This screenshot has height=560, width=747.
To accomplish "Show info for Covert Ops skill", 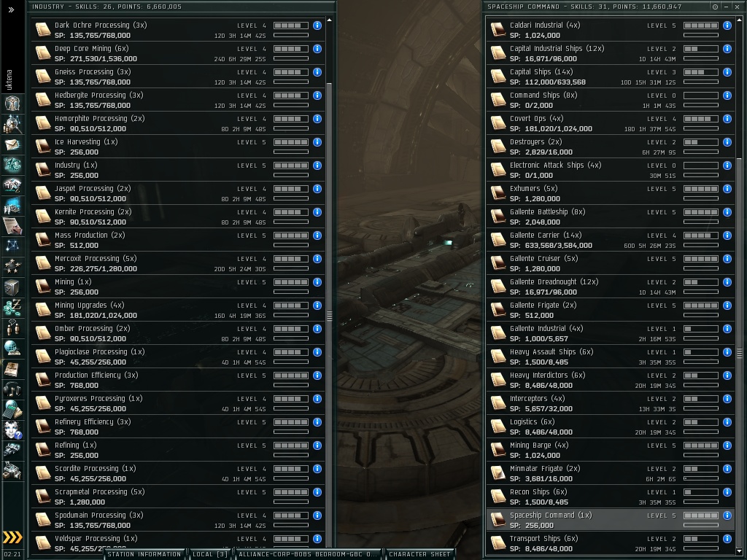I will pyautogui.click(x=727, y=119).
